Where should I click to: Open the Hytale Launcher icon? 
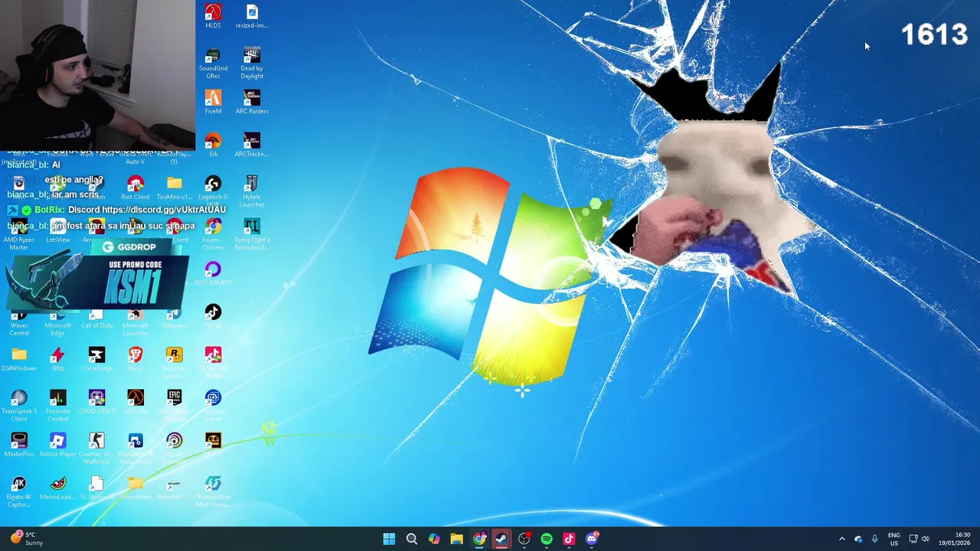(x=252, y=191)
